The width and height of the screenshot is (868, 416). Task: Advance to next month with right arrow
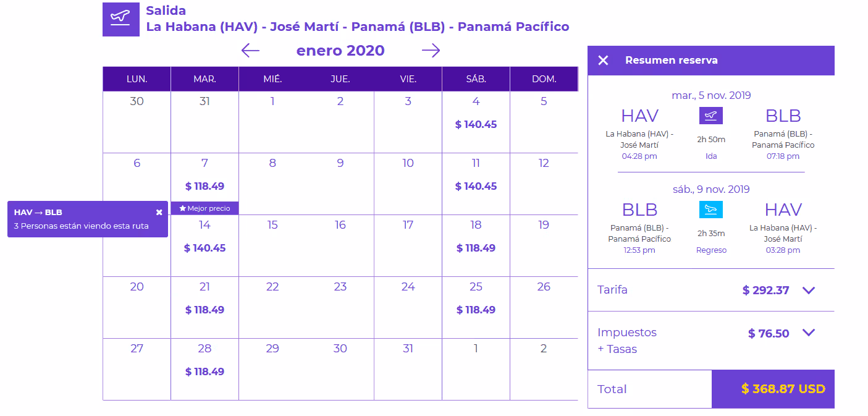tap(431, 51)
